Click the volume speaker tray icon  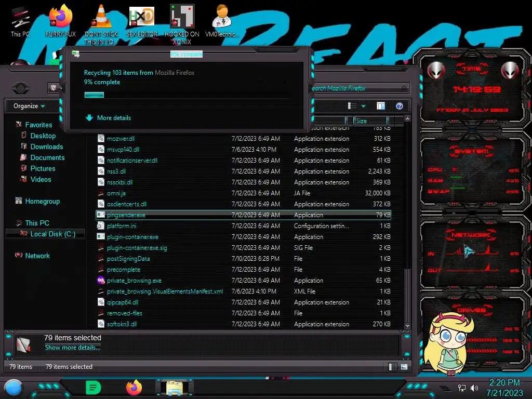[474, 388]
